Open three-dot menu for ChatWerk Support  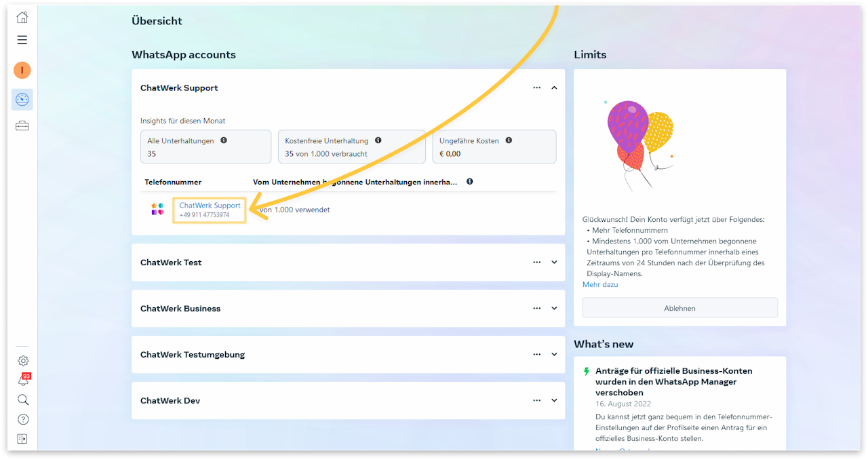[x=537, y=88]
